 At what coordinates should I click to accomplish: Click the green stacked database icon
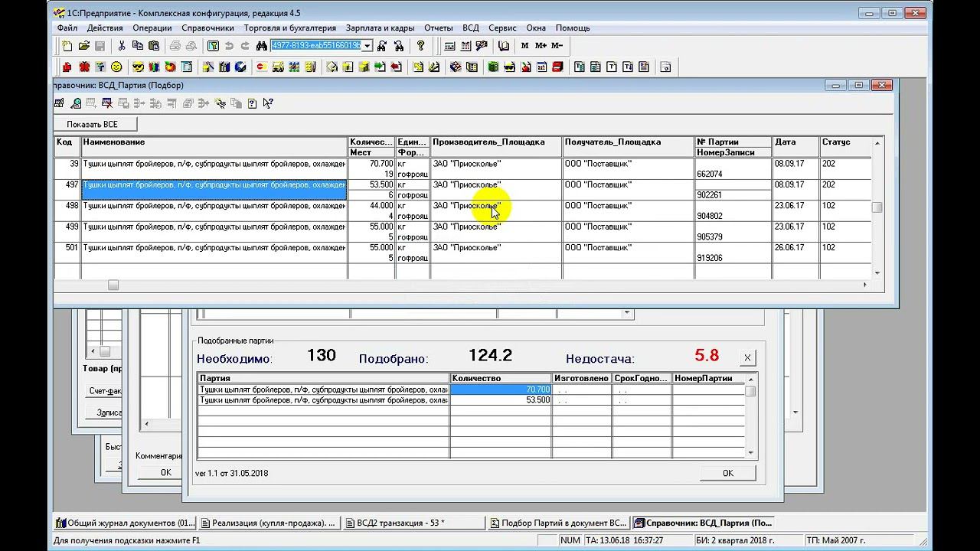click(x=493, y=67)
